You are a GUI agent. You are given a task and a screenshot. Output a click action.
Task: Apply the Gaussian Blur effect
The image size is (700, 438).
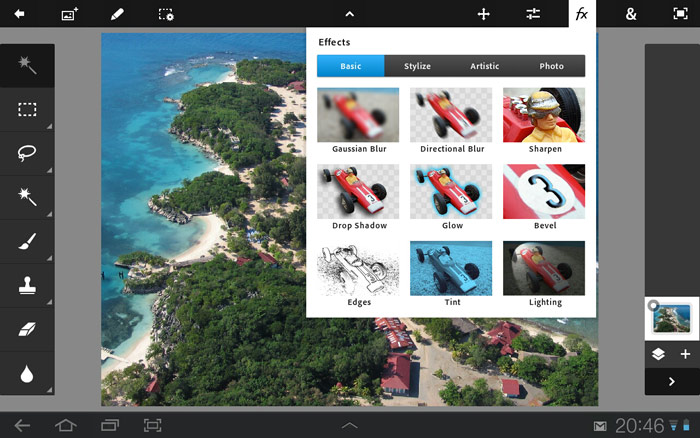[x=358, y=121]
